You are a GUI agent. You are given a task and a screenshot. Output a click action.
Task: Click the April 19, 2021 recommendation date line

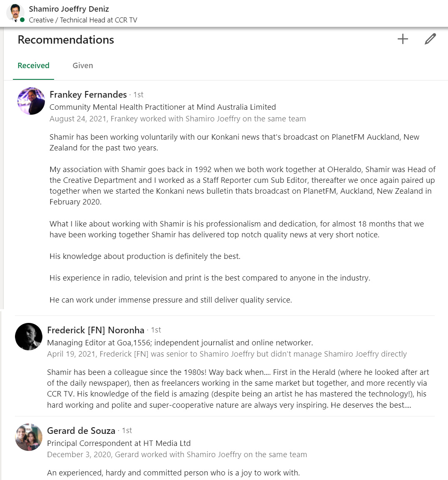pos(227,354)
